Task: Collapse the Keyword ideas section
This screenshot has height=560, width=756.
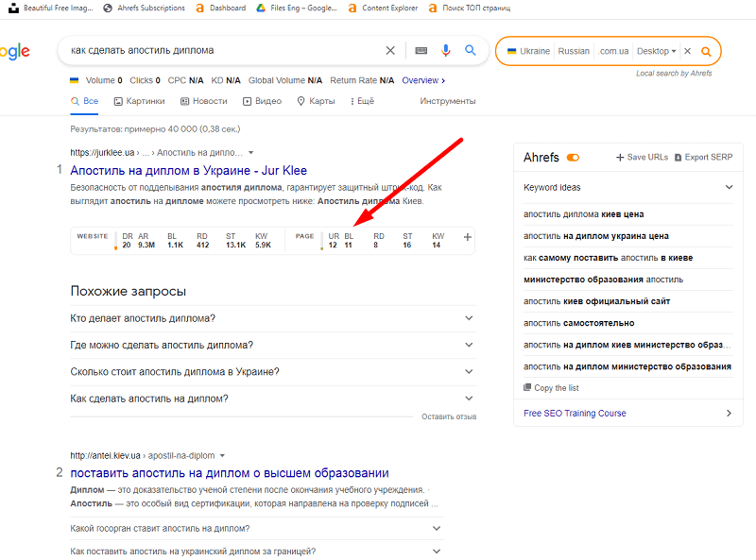Action: [x=729, y=187]
